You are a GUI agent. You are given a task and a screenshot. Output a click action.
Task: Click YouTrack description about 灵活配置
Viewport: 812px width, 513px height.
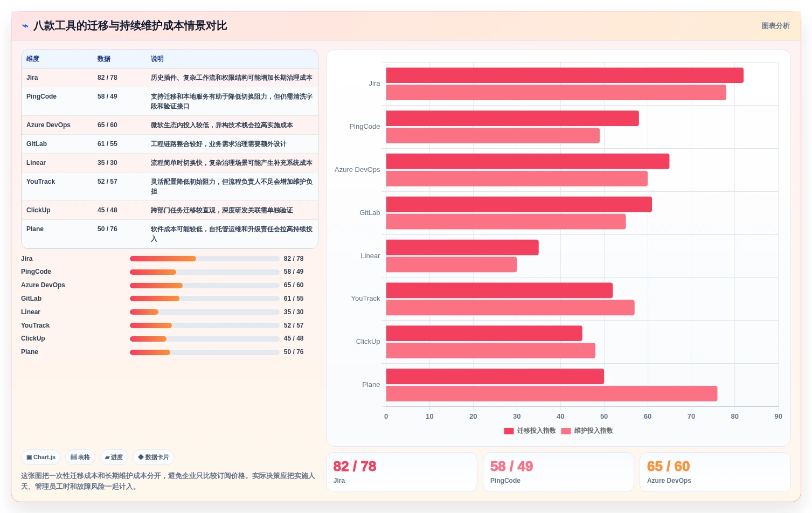click(x=232, y=186)
